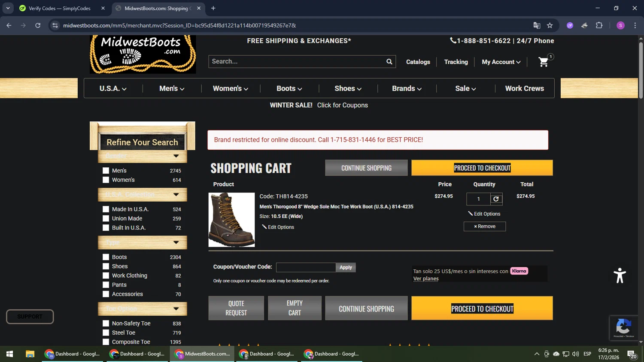Click the top Proceed to Checkout button
This screenshot has width=644, height=362.
(x=482, y=168)
